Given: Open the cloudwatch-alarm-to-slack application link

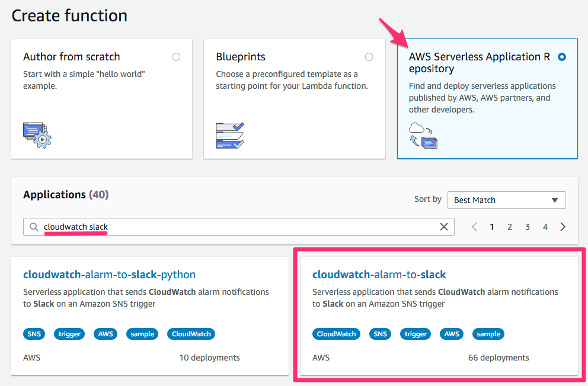Looking at the screenshot, I should tap(379, 274).
